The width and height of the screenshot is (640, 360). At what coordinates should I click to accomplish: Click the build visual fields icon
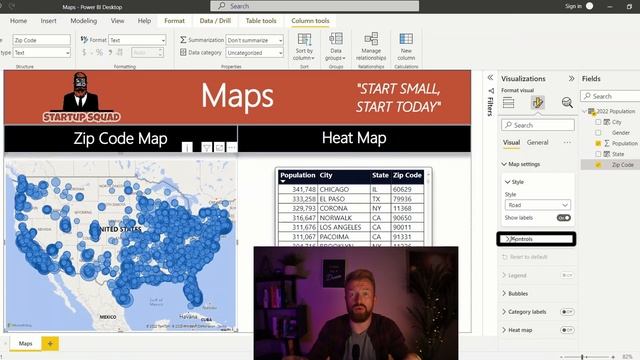click(509, 102)
